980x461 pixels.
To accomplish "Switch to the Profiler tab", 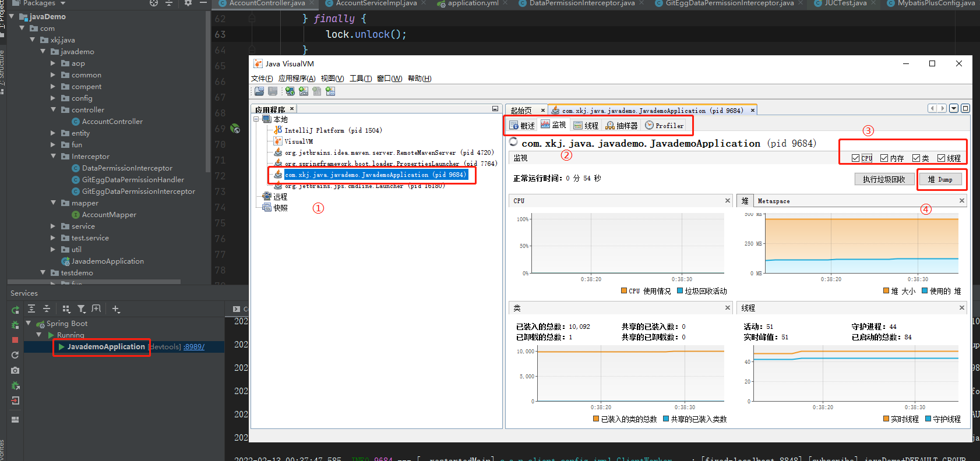I will [x=664, y=126].
